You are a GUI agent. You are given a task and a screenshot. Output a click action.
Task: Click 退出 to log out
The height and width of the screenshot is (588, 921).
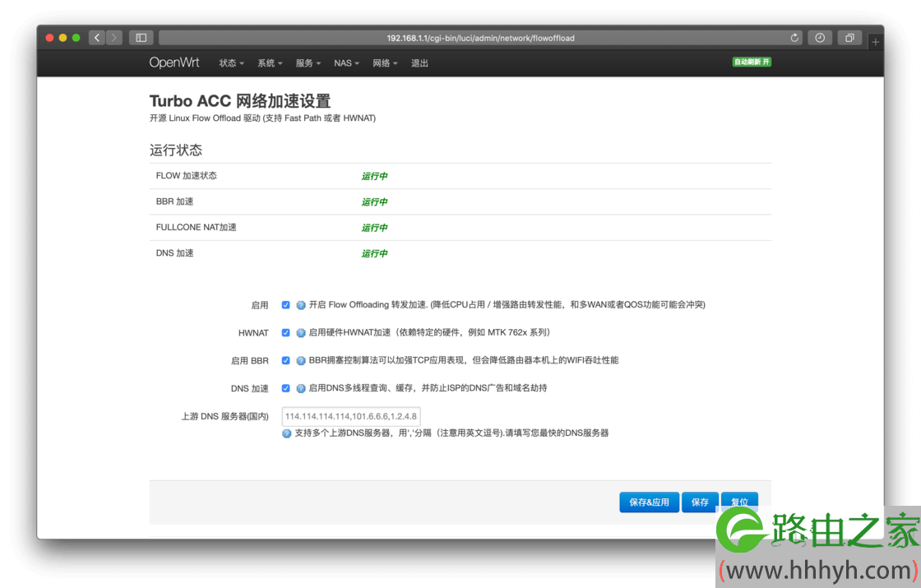(x=419, y=63)
